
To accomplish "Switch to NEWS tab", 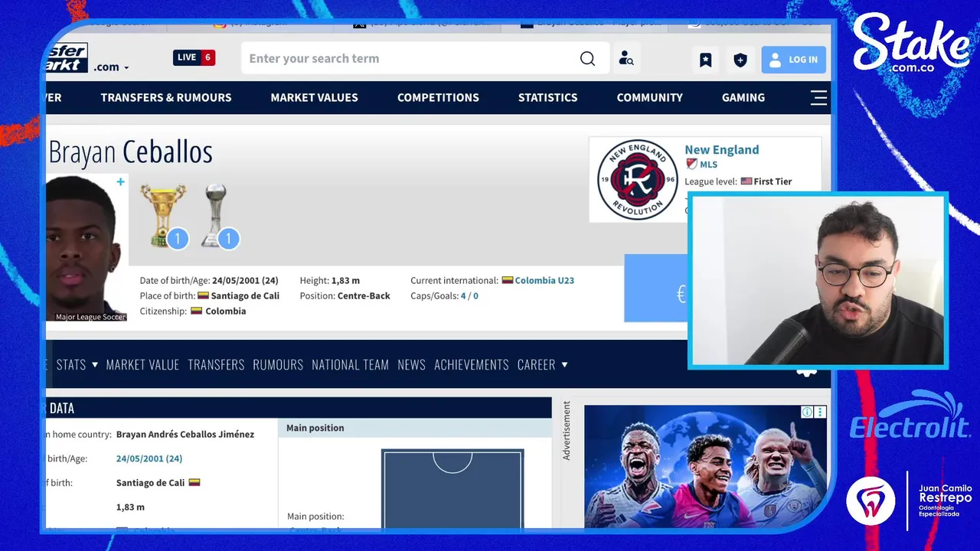I will [411, 365].
